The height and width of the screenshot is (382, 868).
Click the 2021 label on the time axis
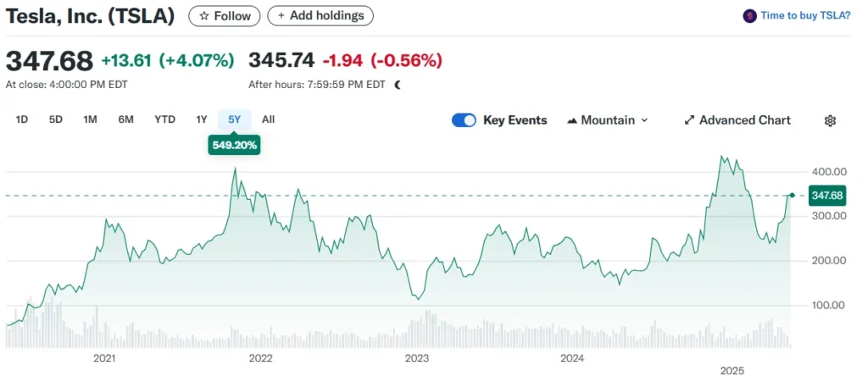[x=104, y=359]
